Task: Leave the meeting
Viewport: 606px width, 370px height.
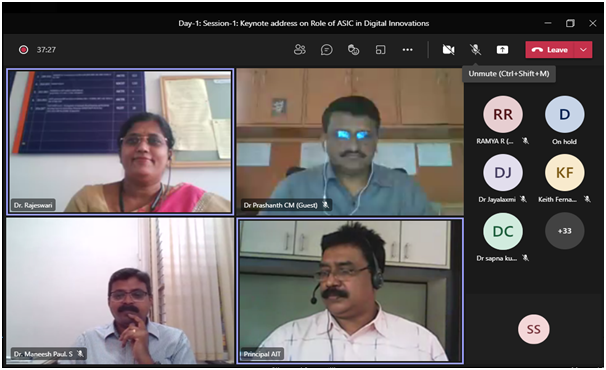Action: point(550,49)
